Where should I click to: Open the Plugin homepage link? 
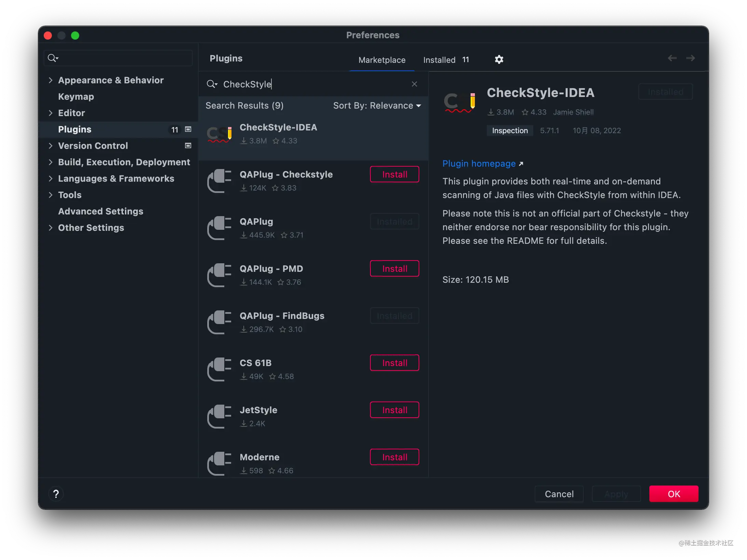tap(479, 164)
